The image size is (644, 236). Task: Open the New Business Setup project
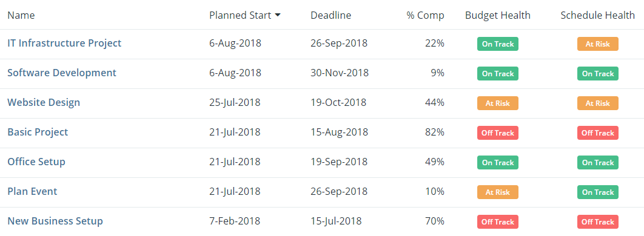[x=55, y=221]
